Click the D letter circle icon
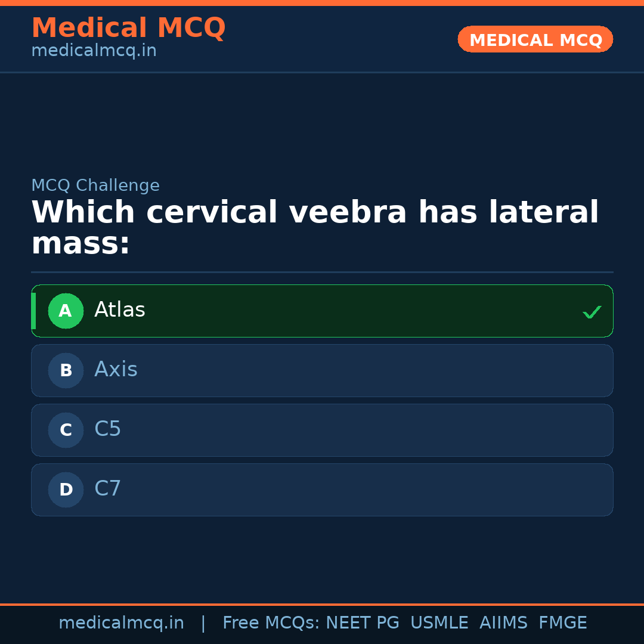Viewport: 644px width, 644px height. (x=66, y=490)
